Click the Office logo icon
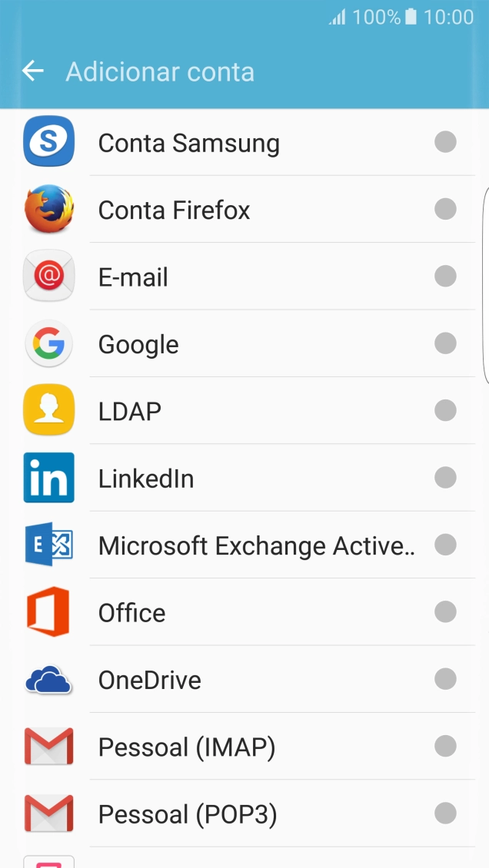The image size is (489, 868). [x=48, y=612]
